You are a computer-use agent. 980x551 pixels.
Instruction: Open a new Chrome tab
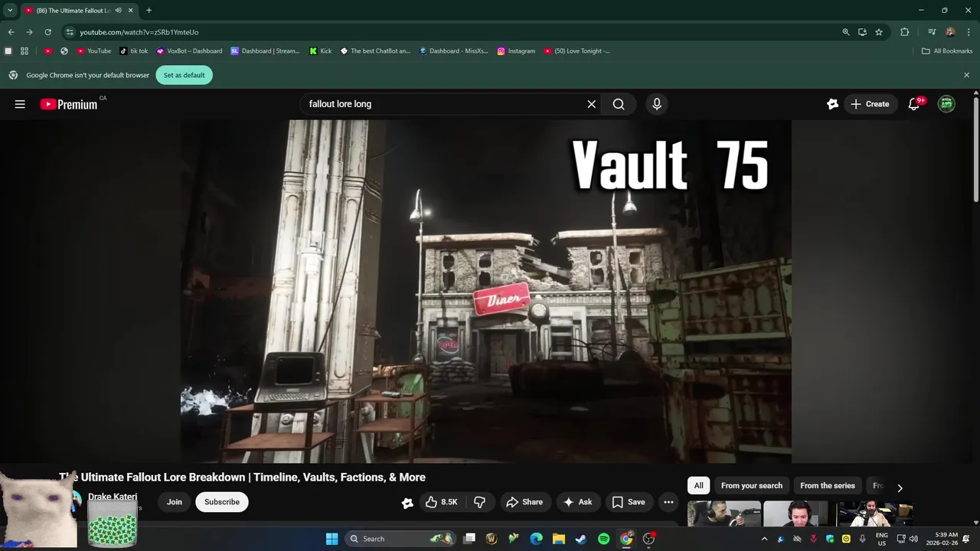pos(149,11)
